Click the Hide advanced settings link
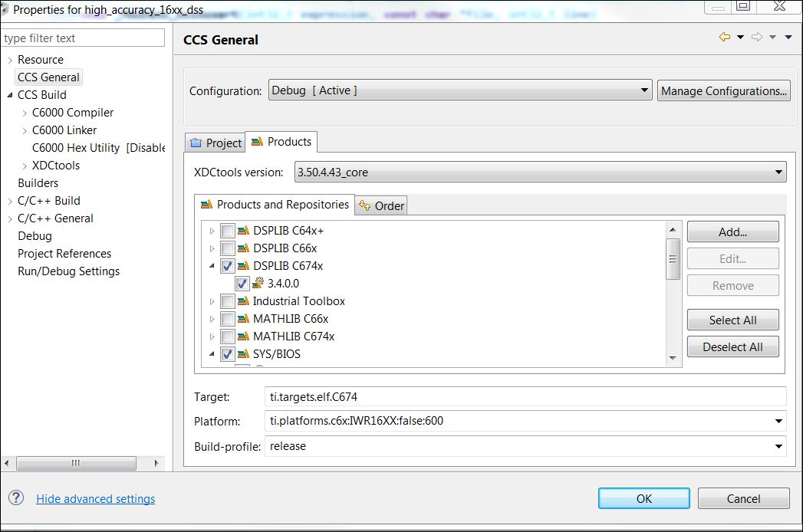Viewport: 803px width, 532px height. 95,498
